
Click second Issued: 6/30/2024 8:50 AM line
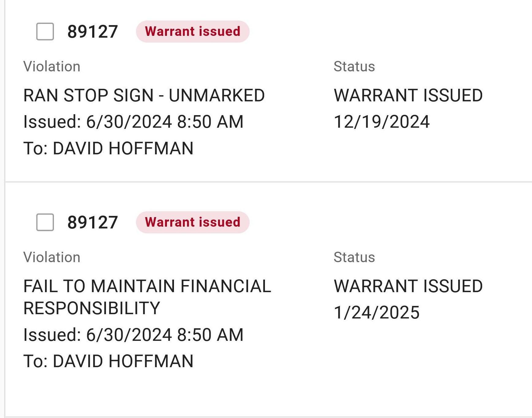pos(133,335)
